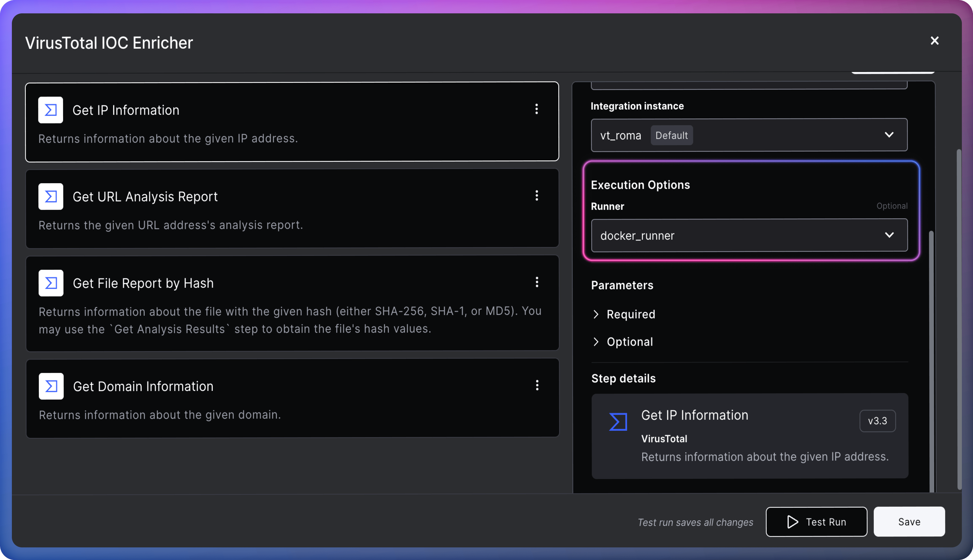Click VirusTotal icon on Get IP Information step

50,110
